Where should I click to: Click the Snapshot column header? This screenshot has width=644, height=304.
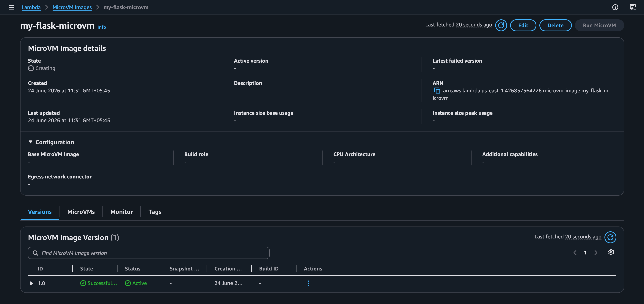pos(184,269)
